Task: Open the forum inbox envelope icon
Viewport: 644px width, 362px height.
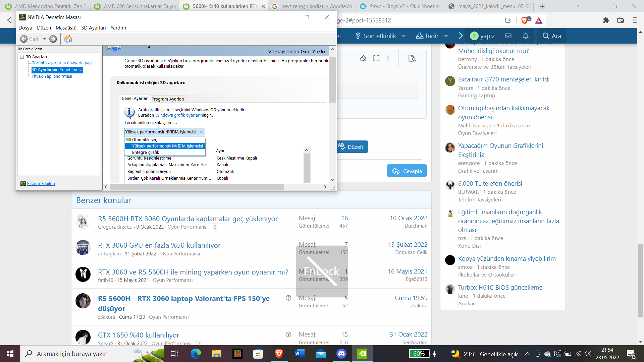Action: point(508,36)
